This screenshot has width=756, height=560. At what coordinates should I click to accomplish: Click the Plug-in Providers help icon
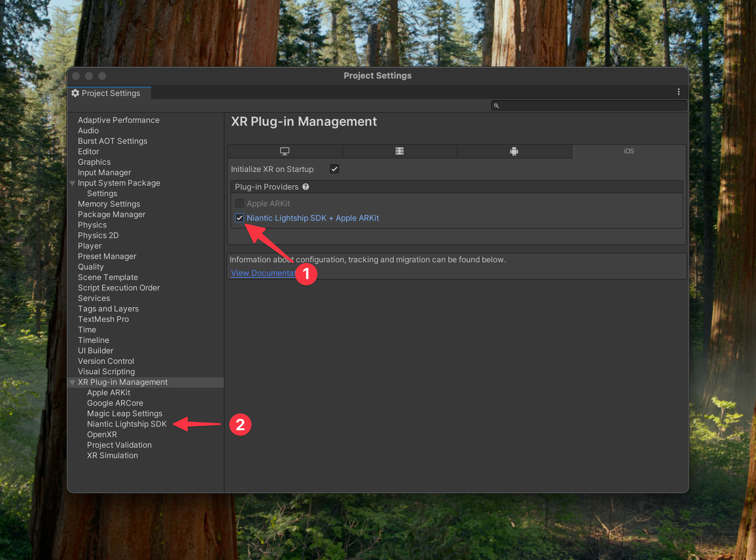[x=306, y=187]
